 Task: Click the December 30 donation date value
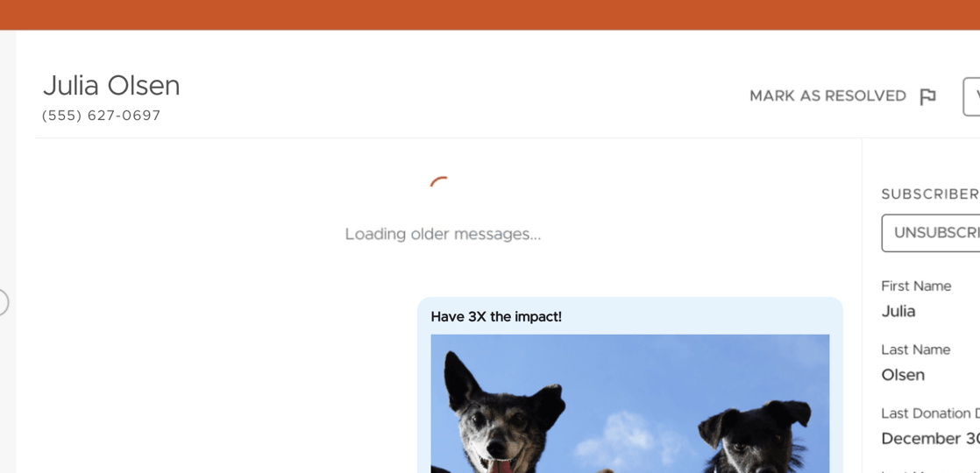pos(929,438)
